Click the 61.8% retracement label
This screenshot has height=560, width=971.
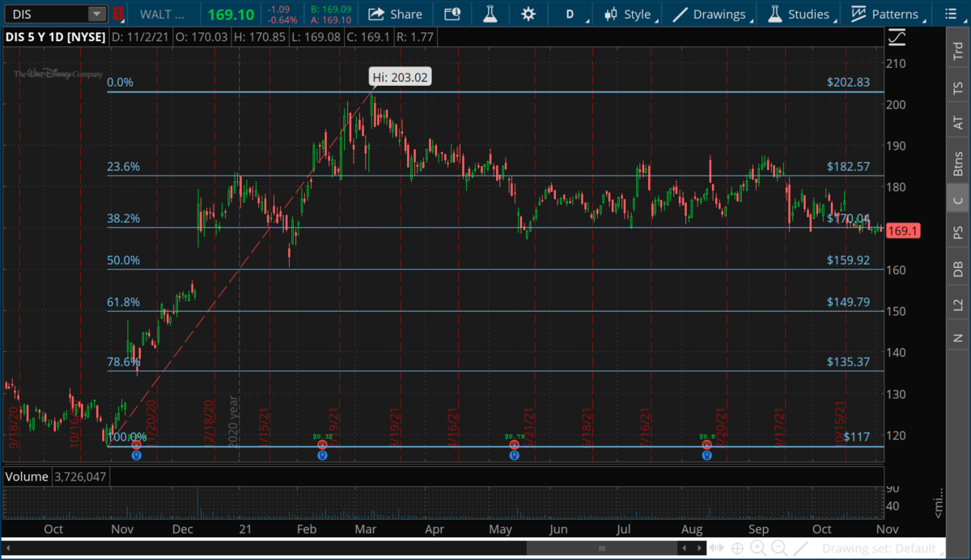tap(124, 302)
